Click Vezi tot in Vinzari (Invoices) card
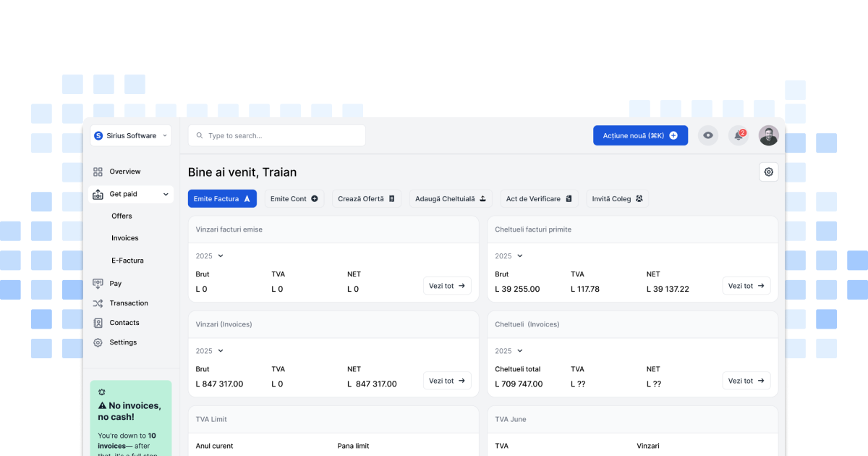This screenshot has height=456, width=868. click(x=447, y=381)
